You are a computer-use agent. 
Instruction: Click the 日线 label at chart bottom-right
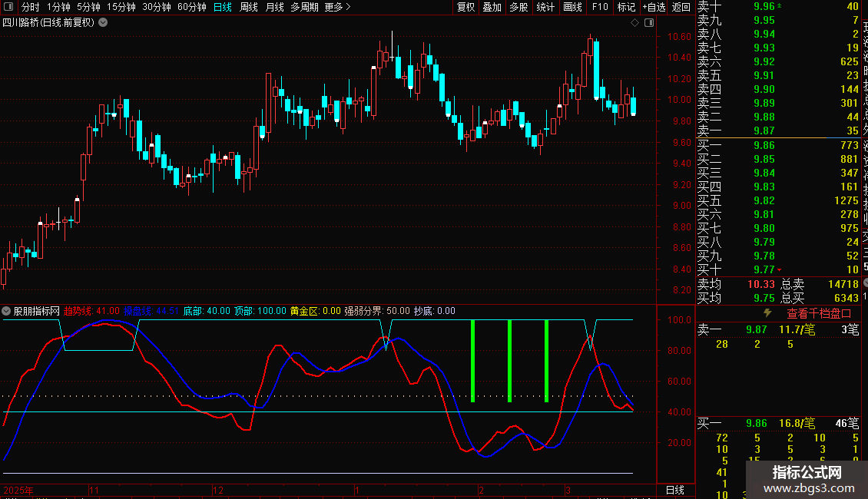674,490
